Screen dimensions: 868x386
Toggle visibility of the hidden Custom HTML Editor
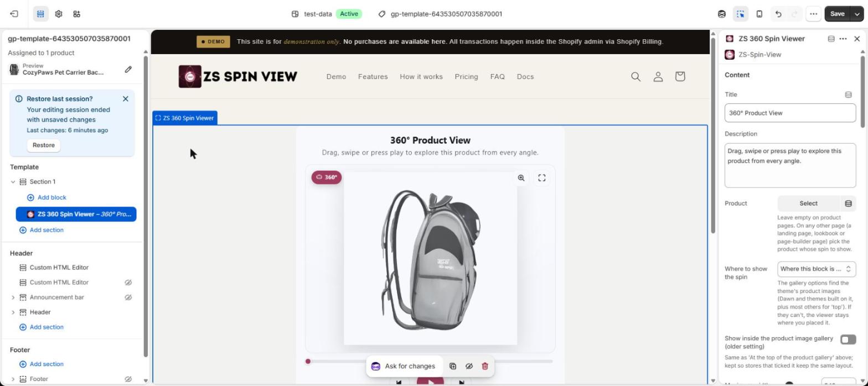tap(128, 283)
